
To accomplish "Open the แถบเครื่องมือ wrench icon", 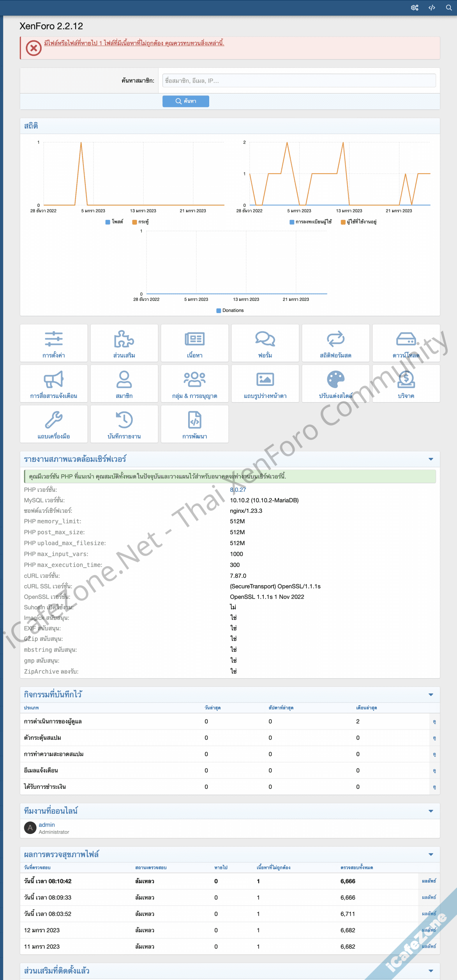I will [54, 420].
